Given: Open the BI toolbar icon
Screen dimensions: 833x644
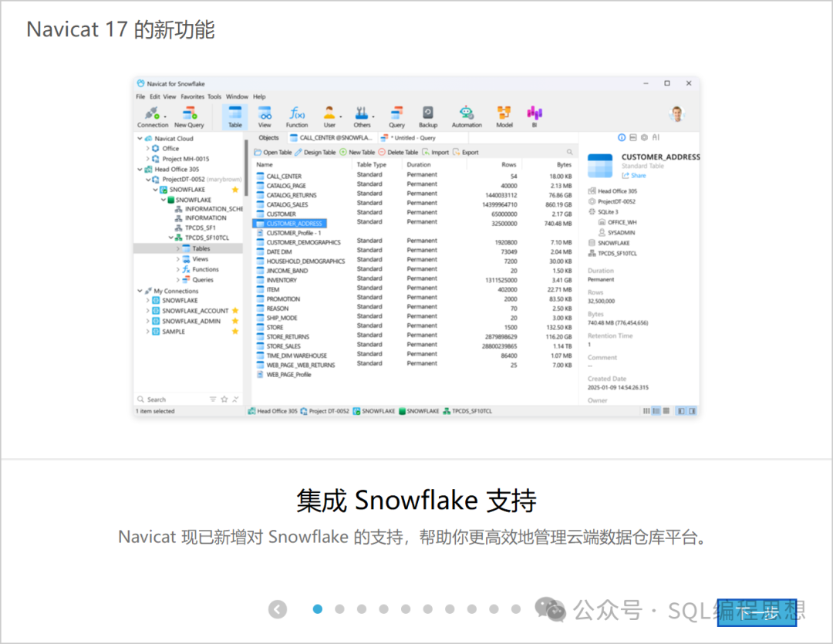Looking at the screenshot, I should coord(535,117).
